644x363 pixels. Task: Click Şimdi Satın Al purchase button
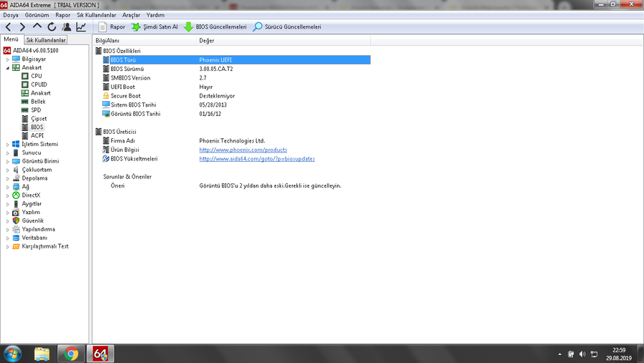click(x=155, y=27)
